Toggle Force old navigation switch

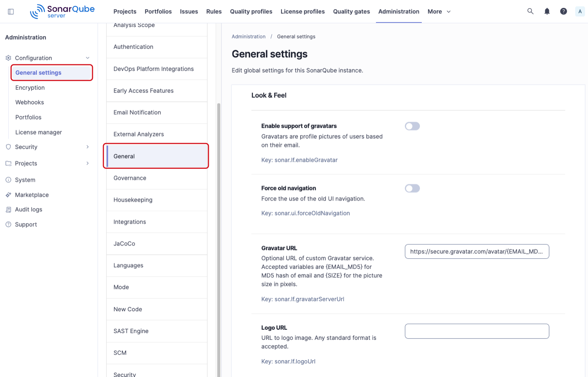412,188
